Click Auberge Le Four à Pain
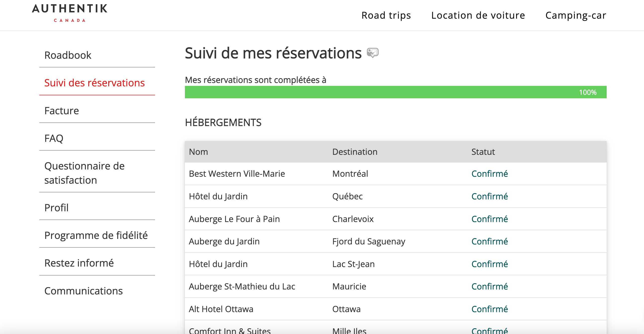This screenshot has width=644, height=334. [234, 219]
